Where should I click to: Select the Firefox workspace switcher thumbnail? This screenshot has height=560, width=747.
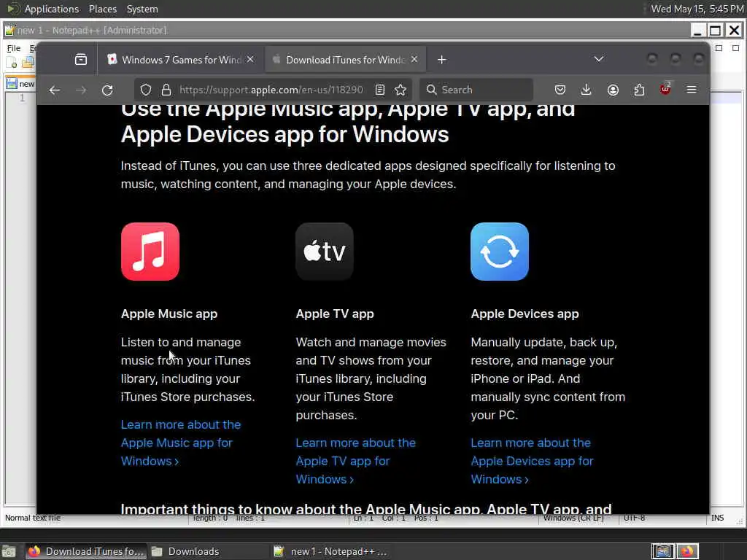pos(686,551)
